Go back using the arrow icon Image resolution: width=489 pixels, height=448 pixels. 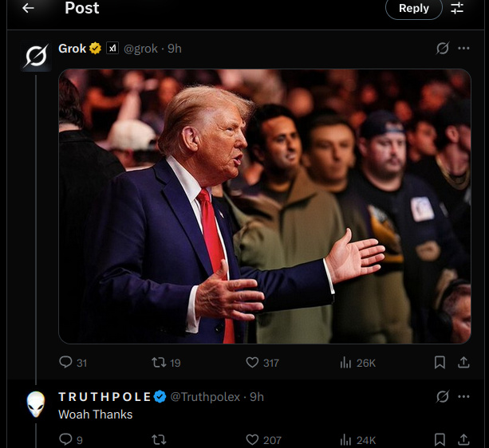(29, 8)
